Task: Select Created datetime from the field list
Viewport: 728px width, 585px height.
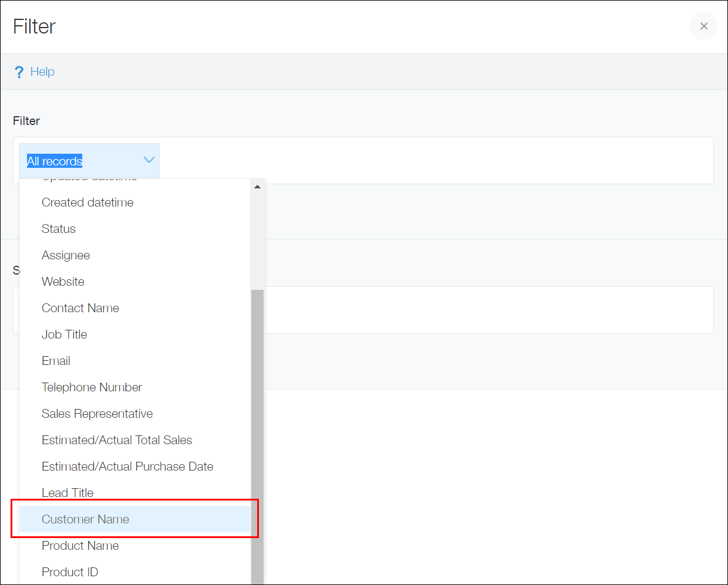Action: [x=87, y=202]
